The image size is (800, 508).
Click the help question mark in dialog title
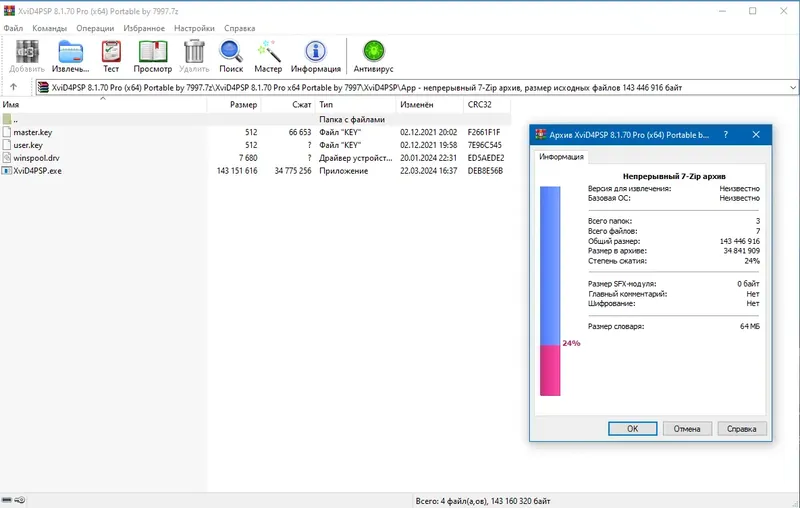pos(726,135)
